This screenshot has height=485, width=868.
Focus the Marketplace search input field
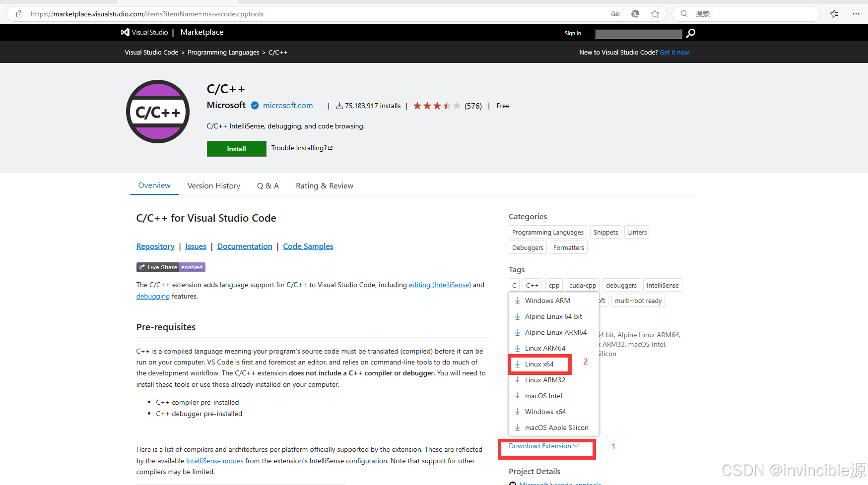pyautogui.click(x=638, y=34)
